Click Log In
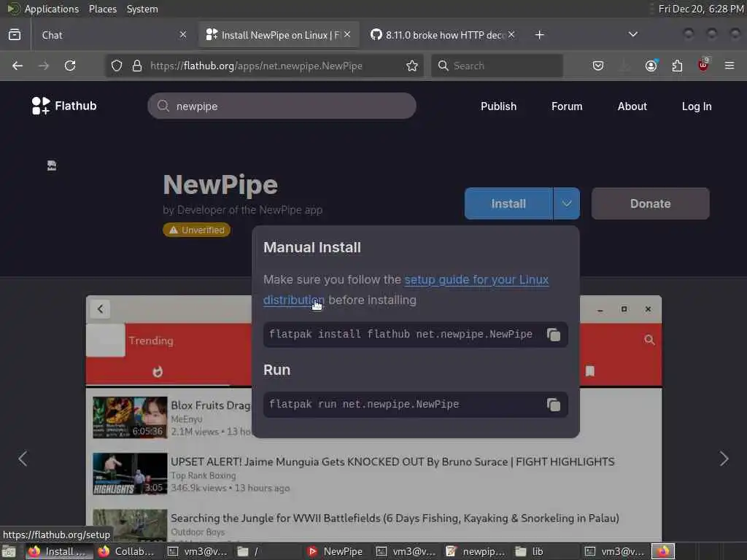Image resolution: width=747 pixels, height=560 pixels. [x=697, y=106]
